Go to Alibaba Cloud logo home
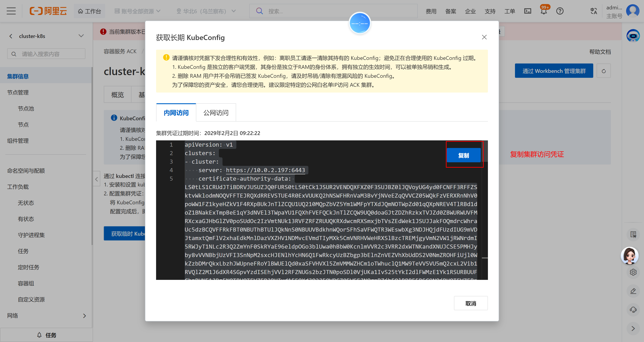 (x=48, y=11)
